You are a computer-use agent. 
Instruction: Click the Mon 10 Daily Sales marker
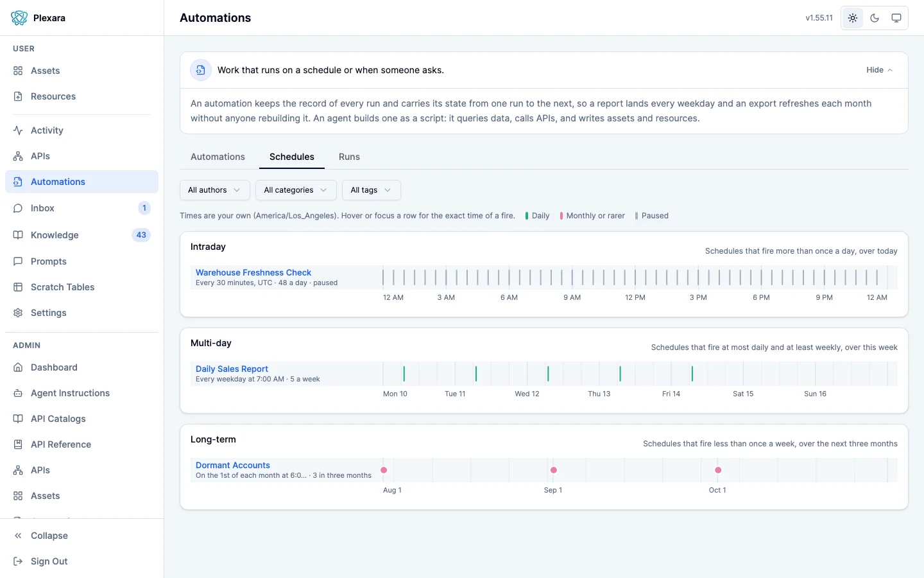click(404, 374)
